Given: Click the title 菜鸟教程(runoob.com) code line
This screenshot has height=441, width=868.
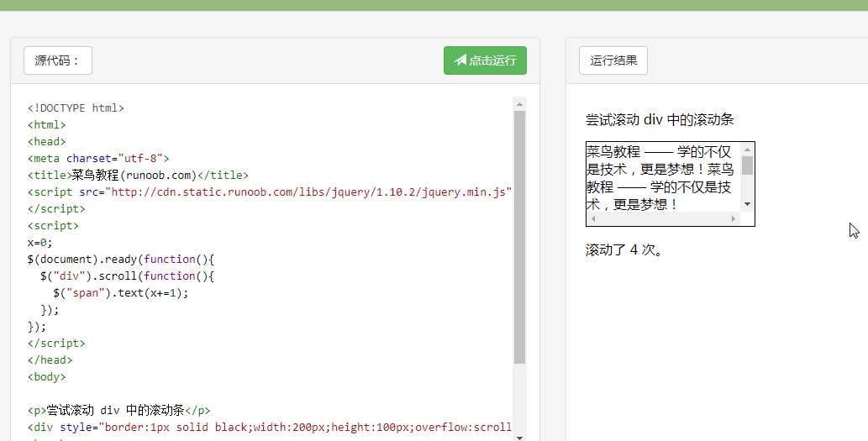Looking at the screenshot, I should coord(138,176).
